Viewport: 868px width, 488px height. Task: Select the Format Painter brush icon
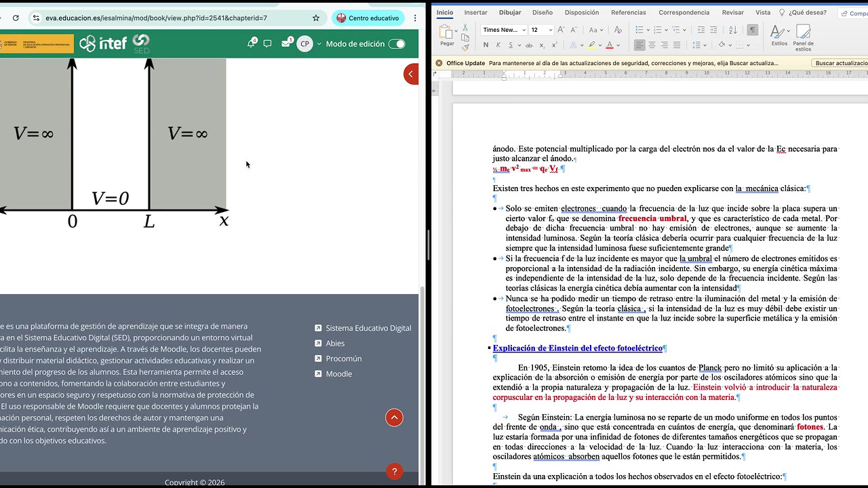pyautogui.click(x=465, y=47)
